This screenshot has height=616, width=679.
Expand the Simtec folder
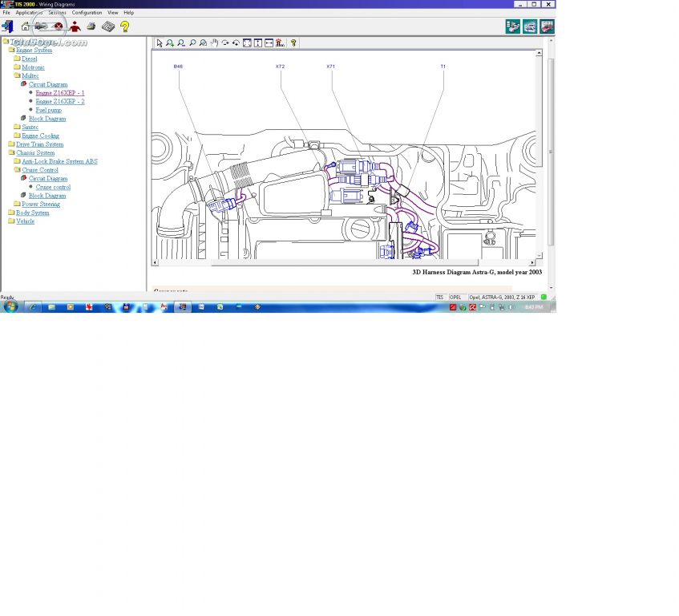click(x=17, y=127)
